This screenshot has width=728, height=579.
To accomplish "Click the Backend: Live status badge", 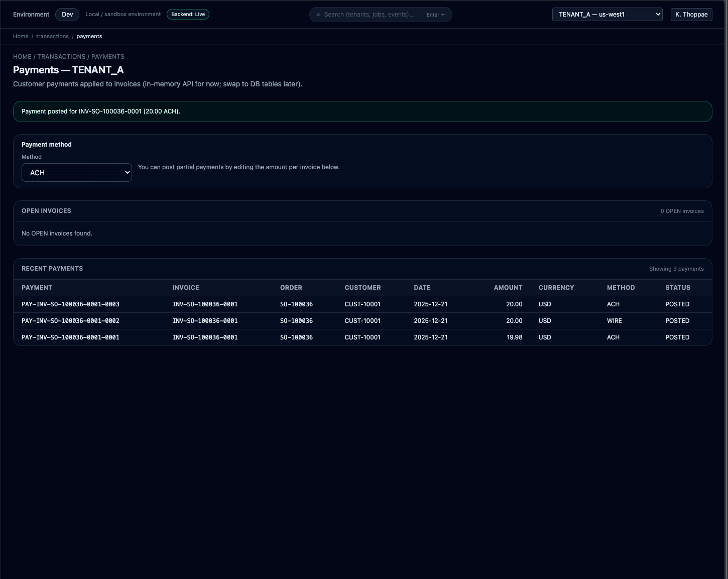I will click(188, 15).
